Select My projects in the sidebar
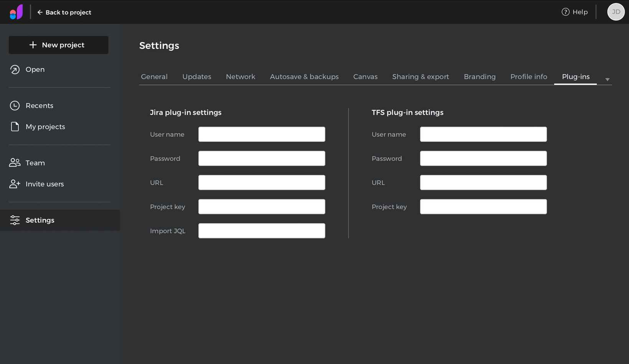The height and width of the screenshot is (364, 629). click(45, 126)
